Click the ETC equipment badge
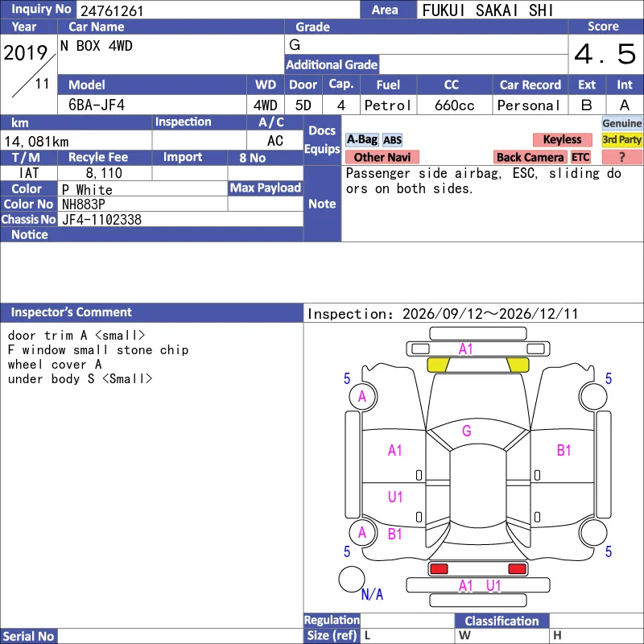Viewport: 644px width, 644px height. pyautogui.click(x=580, y=157)
